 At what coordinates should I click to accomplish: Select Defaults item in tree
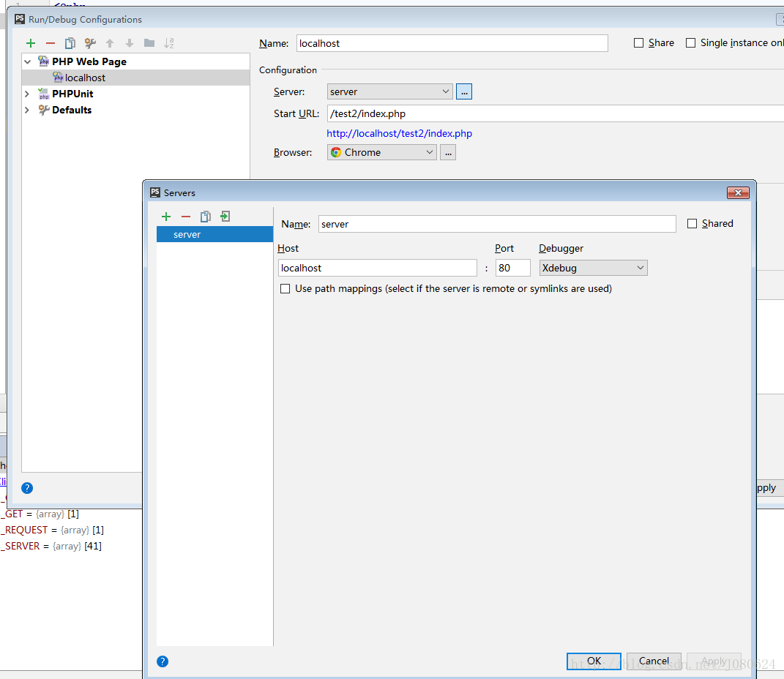point(72,110)
